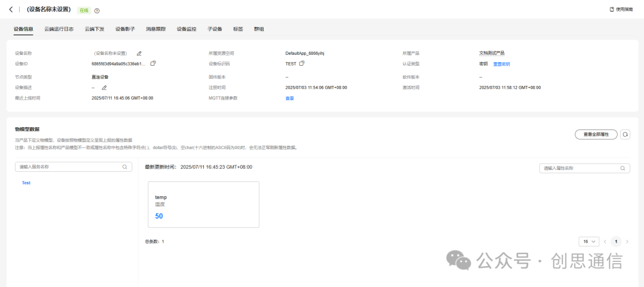Click the device ID value 6865fd3d94a9a05c336eb1

[118, 64]
